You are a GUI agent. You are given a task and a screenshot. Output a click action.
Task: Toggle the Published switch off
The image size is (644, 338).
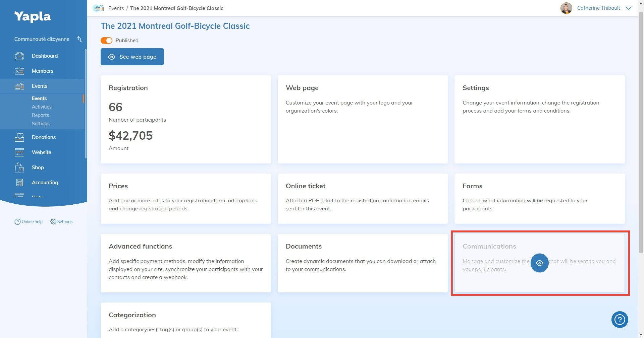point(106,41)
